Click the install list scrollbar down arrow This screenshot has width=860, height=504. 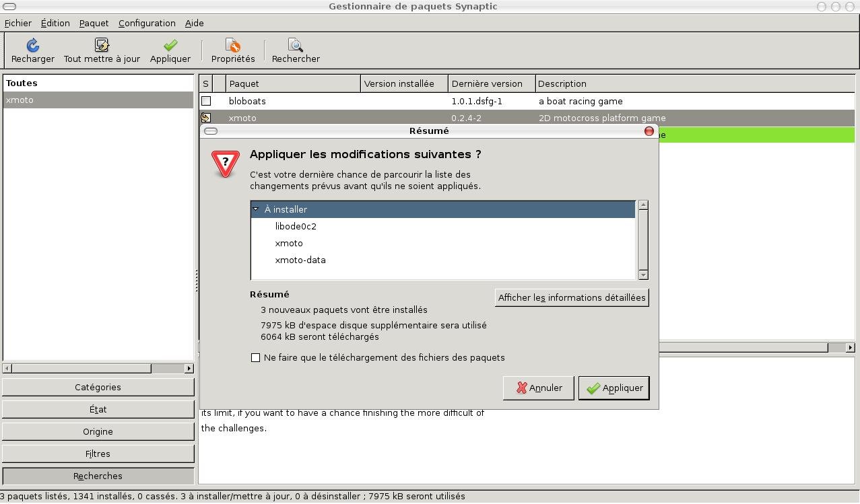coord(643,275)
